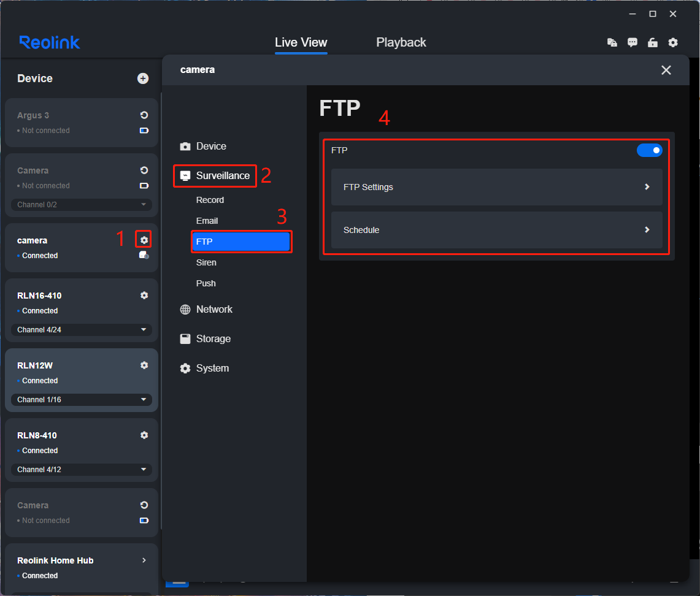Click battery icon on Camera without channel dropdown
The width and height of the screenshot is (700, 596).
144,521
